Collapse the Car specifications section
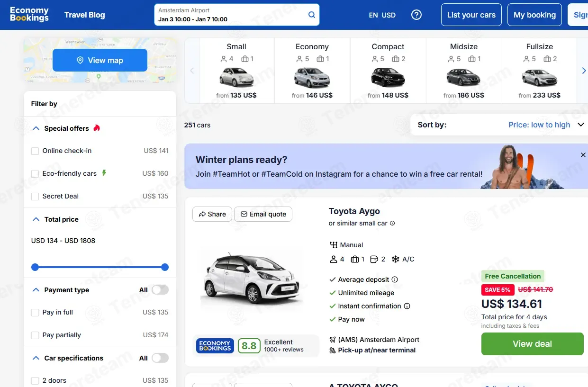This screenshot has height=387, width=588. [x=36, y=358]
